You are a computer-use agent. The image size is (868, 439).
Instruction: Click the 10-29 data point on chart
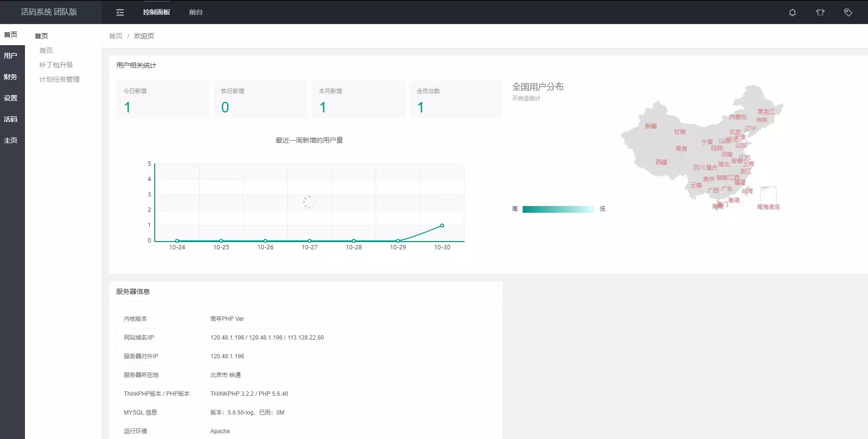pos(398,241)
